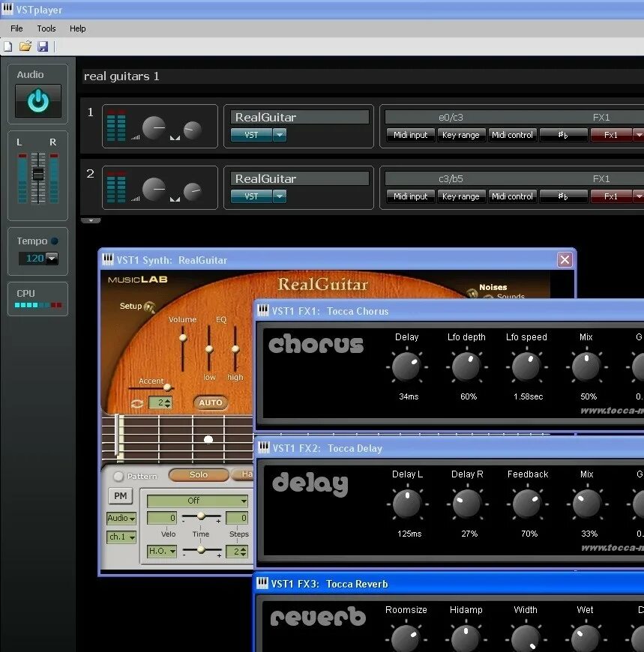Open the Tools menu

click(x=46, y=28)
